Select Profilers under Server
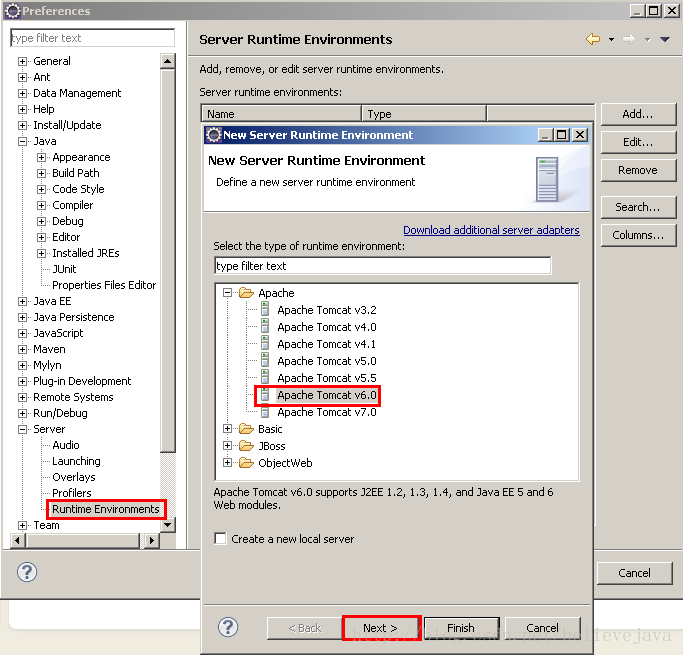Viewport: 683px width, 655px height. 72,493
